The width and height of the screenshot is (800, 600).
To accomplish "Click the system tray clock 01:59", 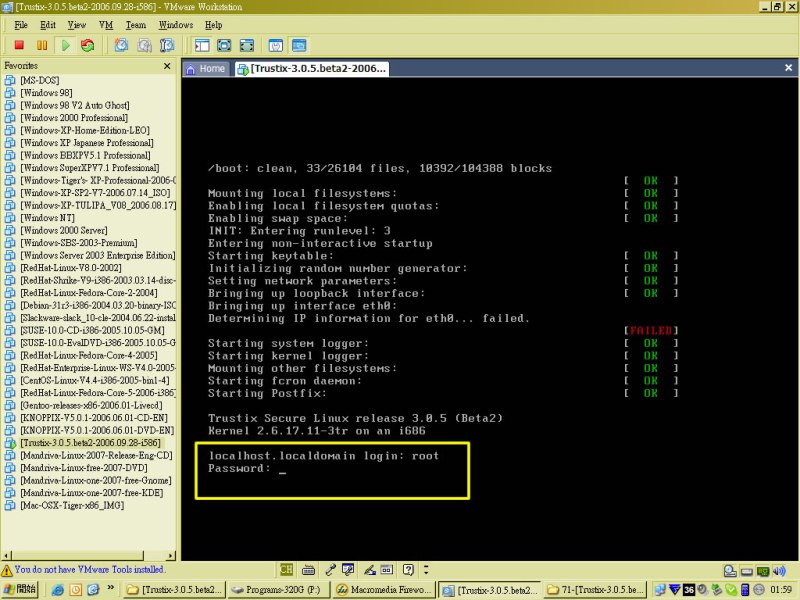I will pyautogui.click(x=781, y=590).
